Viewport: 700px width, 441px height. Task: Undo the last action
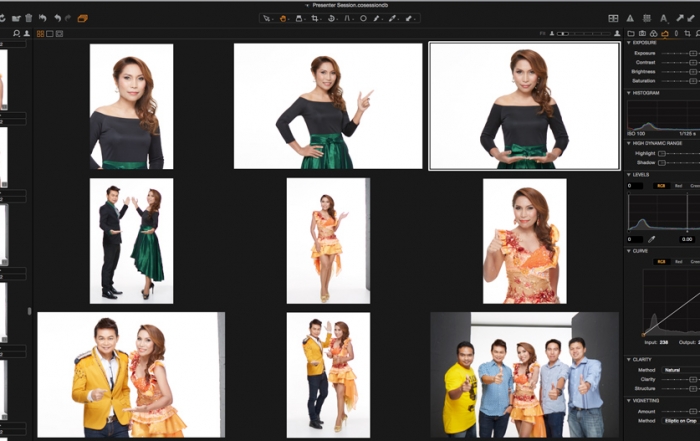coord(58,18)
